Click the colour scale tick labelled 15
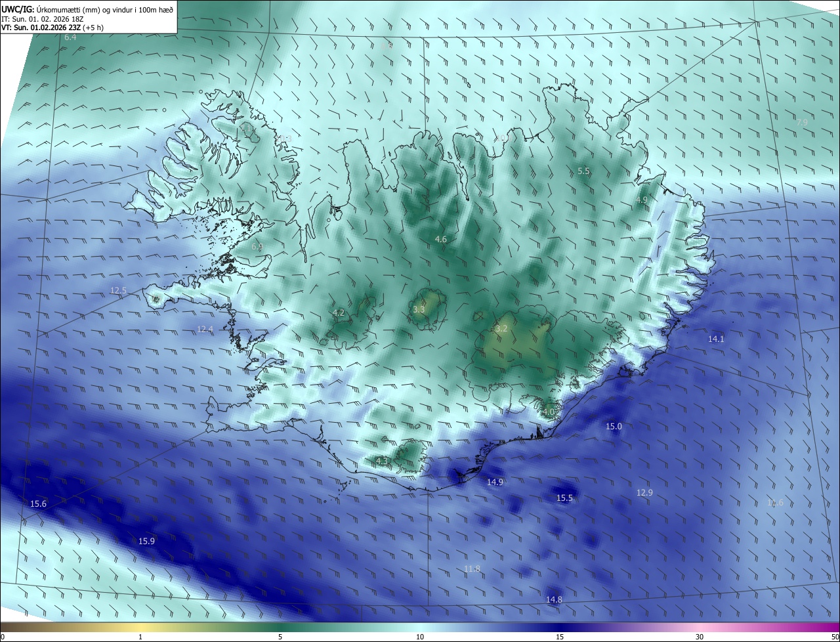 pos(560,637)
